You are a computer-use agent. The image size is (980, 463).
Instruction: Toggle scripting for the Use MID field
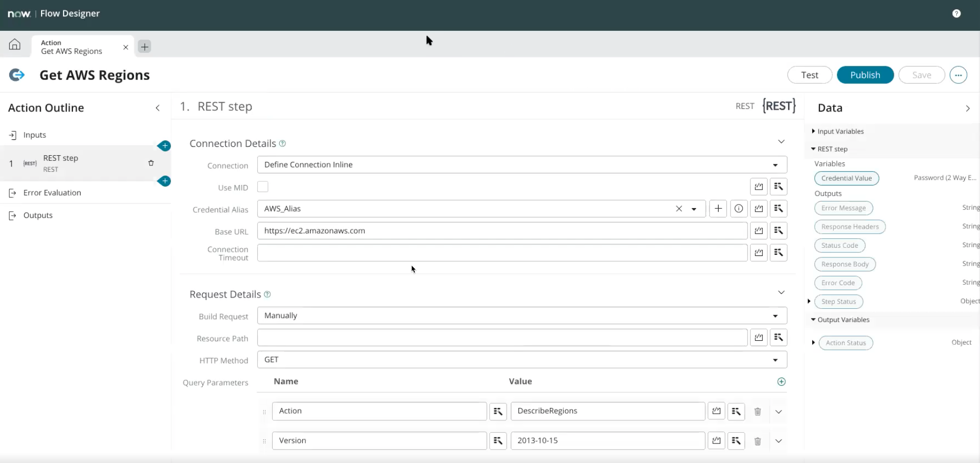tap(759, 187)
